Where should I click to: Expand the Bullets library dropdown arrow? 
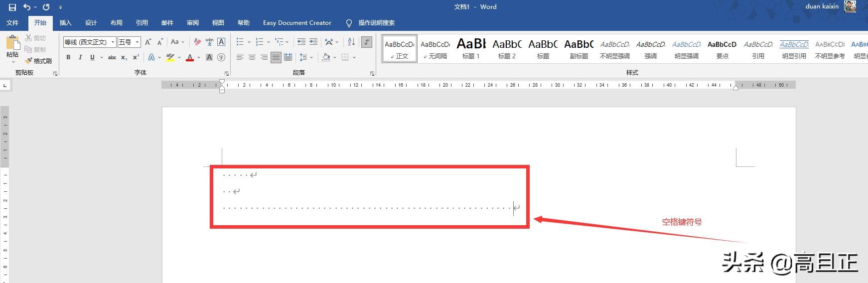249,42
